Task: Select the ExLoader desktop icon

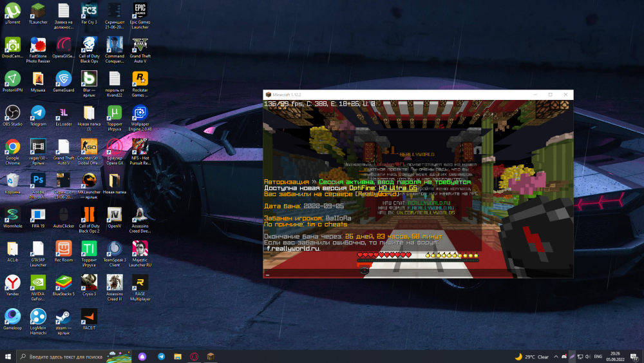Action: click(x=64, y=115)
